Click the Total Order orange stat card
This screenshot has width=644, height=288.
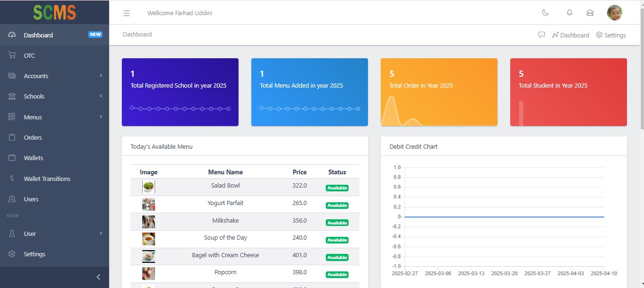tap(439, 92)
